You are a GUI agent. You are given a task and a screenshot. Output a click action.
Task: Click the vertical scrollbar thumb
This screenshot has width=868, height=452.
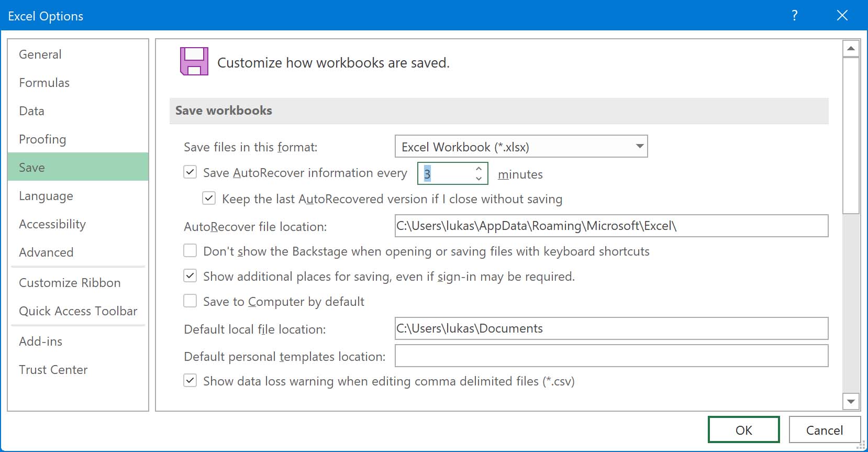tap(851, 136)
